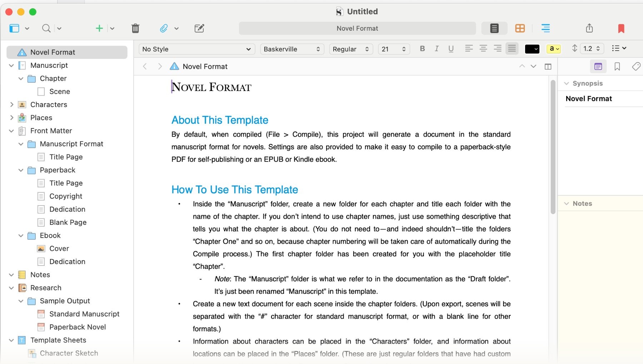Open the Bookmarks tab in the inspector
Image resolution: width=643 pixels, height=364 pixels.
pyautogui.click(x=618, y=66)
